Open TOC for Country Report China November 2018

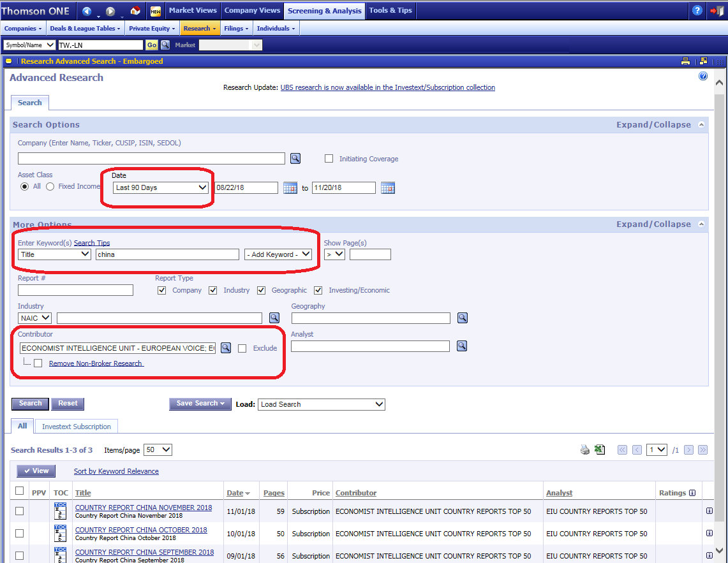[61, 511]
